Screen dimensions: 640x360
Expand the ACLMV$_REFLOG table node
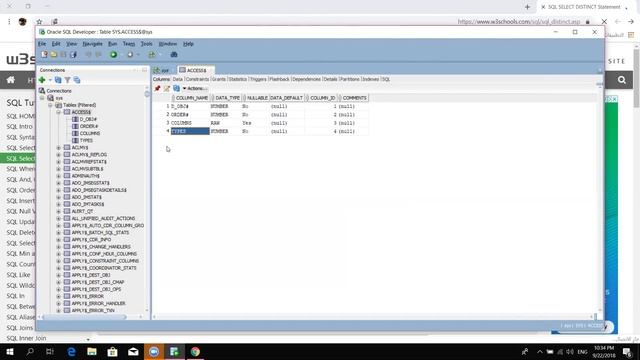click(58, 155)
